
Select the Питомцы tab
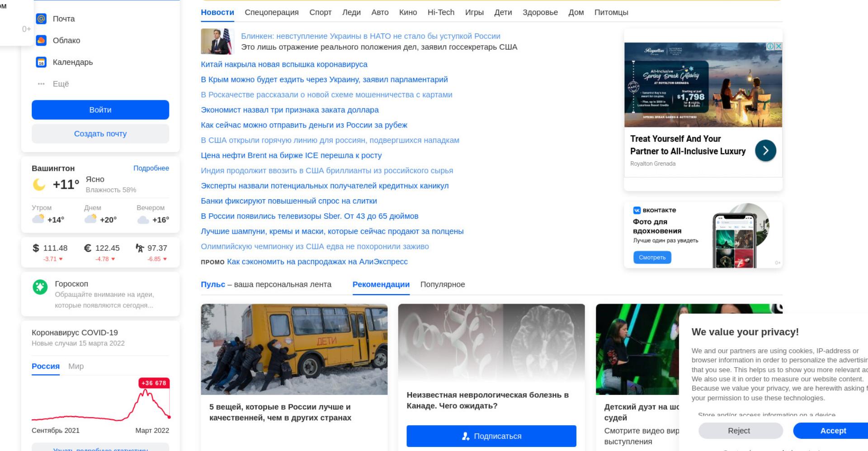point(611,12)
